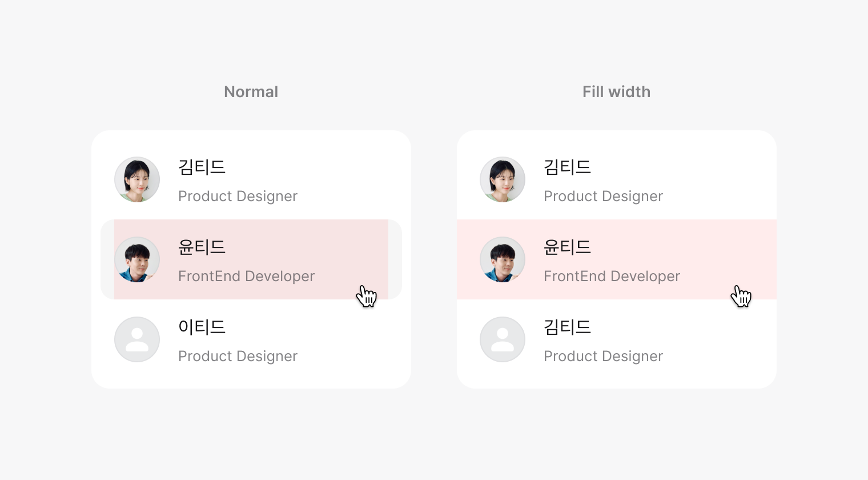Click last row's Product Designer in Fill width list
Image resolution: width=868 pixels, height=480 pixels.
pyautogui.click(x=603, y=356)
